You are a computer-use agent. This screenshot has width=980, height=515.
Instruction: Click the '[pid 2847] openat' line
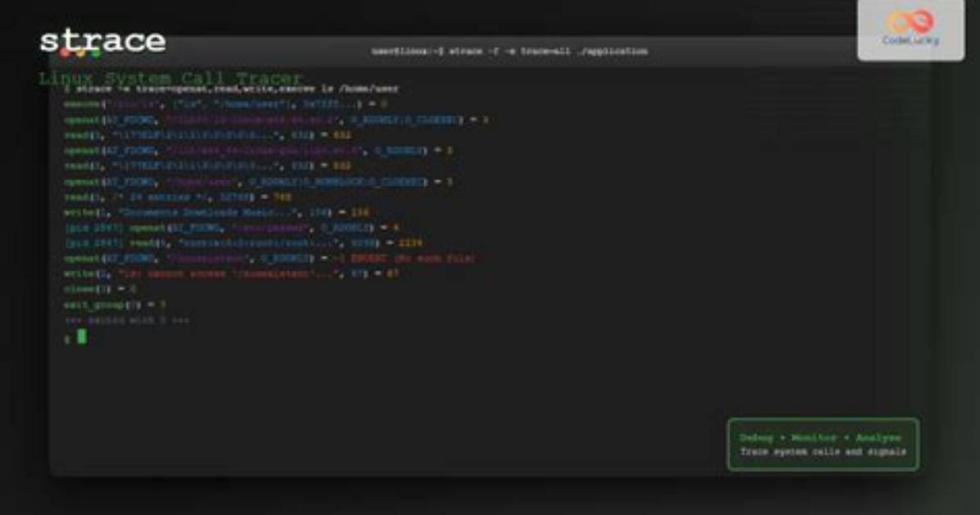pyautogui.click(x=232, y=228)
